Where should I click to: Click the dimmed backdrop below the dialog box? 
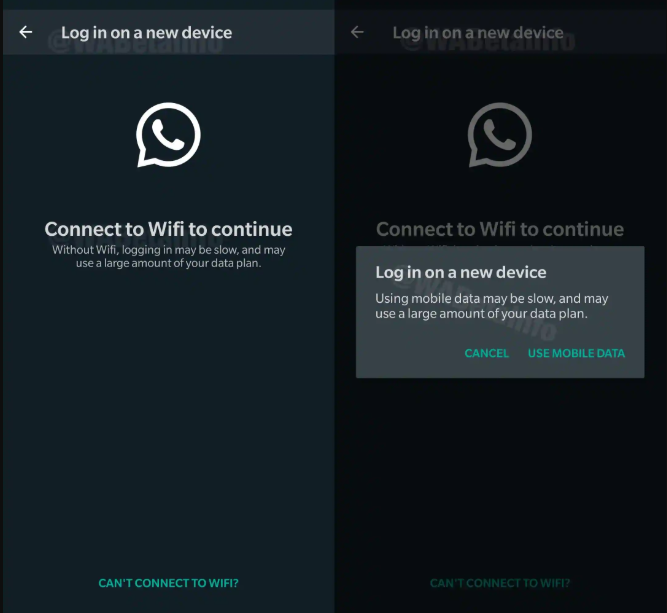pos(500,468)
